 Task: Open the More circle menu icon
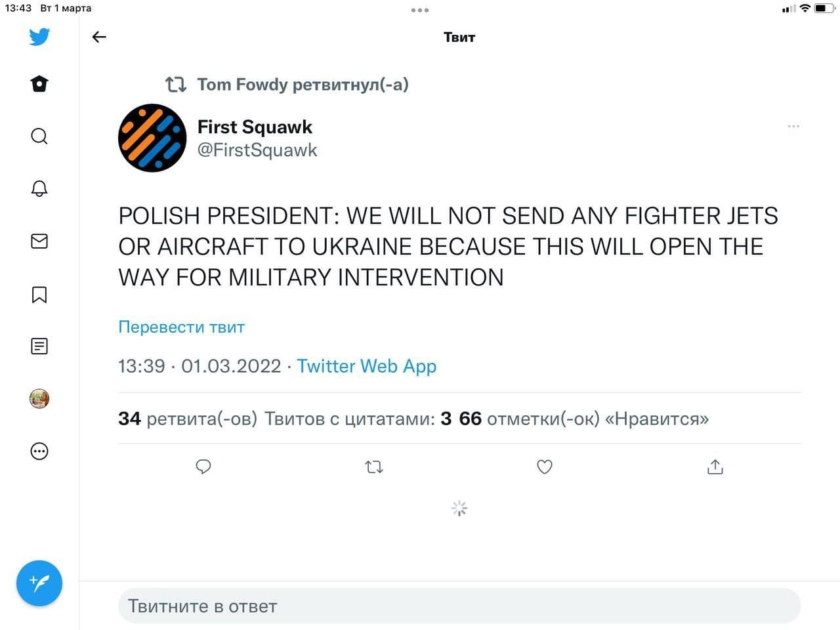click(39, 451)
